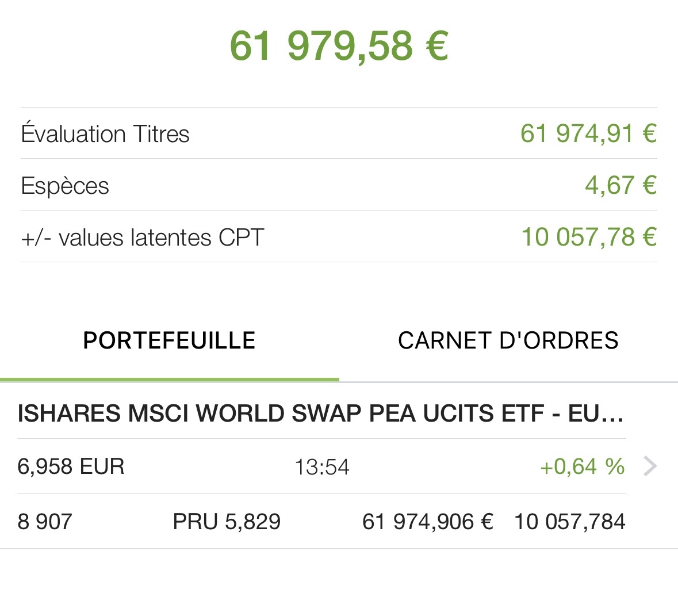Viewport: 678px width, 616px height.
Task: Open ISHARES MSCI WORLD SWAP PEA ETF title
Action: (x=320, y=413)
